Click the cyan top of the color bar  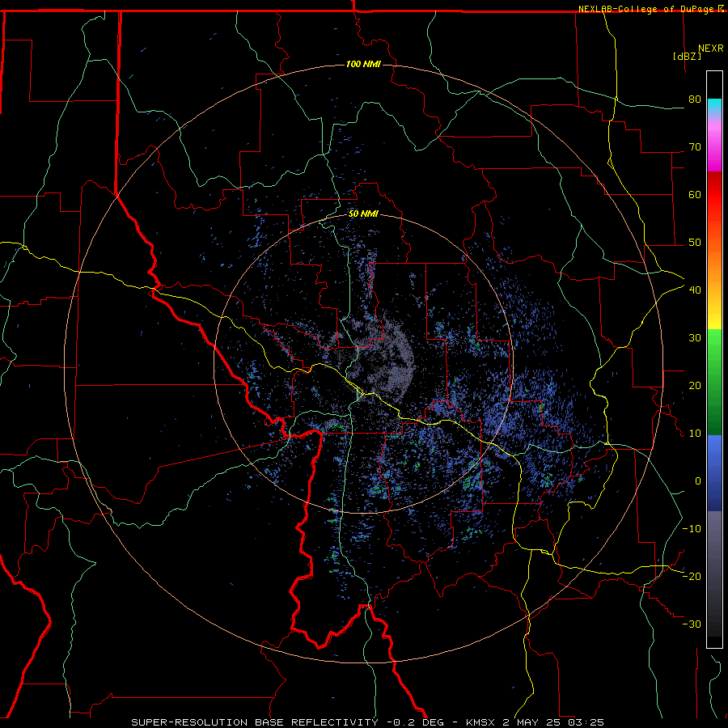click(x=714, y=107)
